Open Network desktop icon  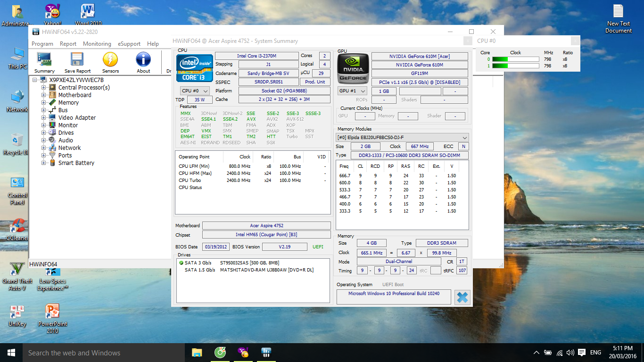pos(17,101)
